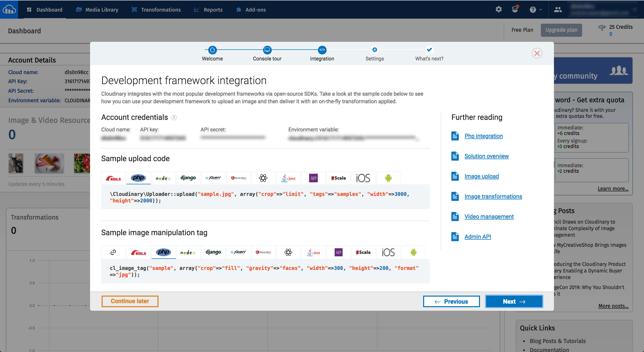This screenshot has height=352, width=644.
Task: Select the React framework icon
Action: coord(263,178)
